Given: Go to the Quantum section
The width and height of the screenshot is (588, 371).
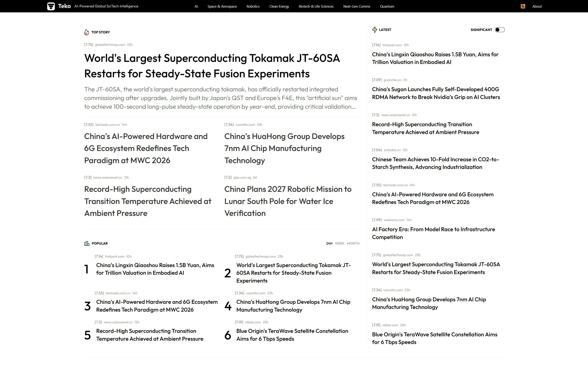Looking at the screenshot, I should tap(387, 6).
